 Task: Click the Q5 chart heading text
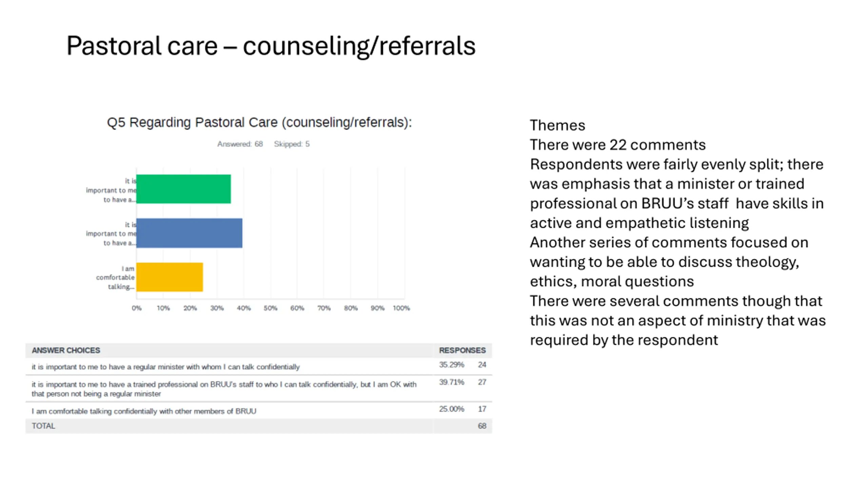(x=259, y=122)
